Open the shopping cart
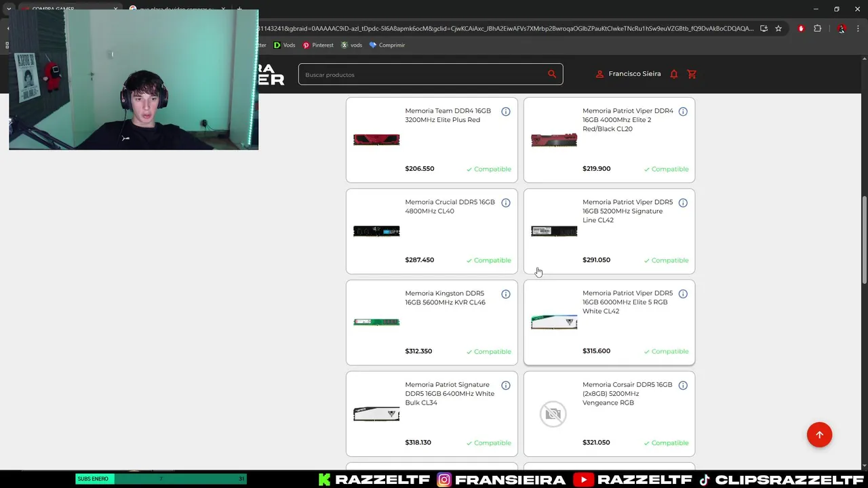 click(x=692, y=74)
